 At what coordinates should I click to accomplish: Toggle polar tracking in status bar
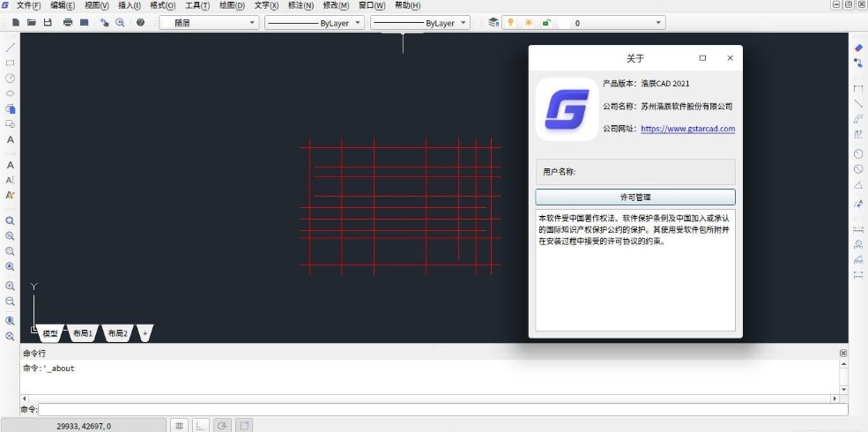click(x=223, y=425)
